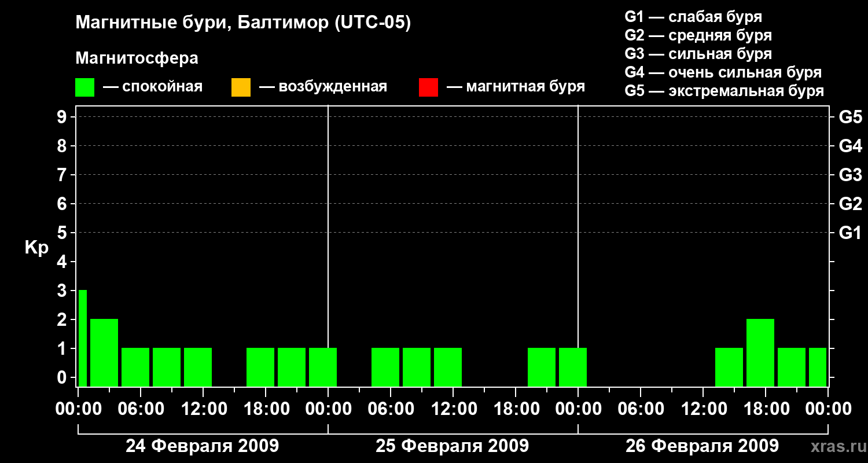Click 'G3 — сильная буря' legend line
The height and width of the screenshot is (463, 868).
pos(698,53)
